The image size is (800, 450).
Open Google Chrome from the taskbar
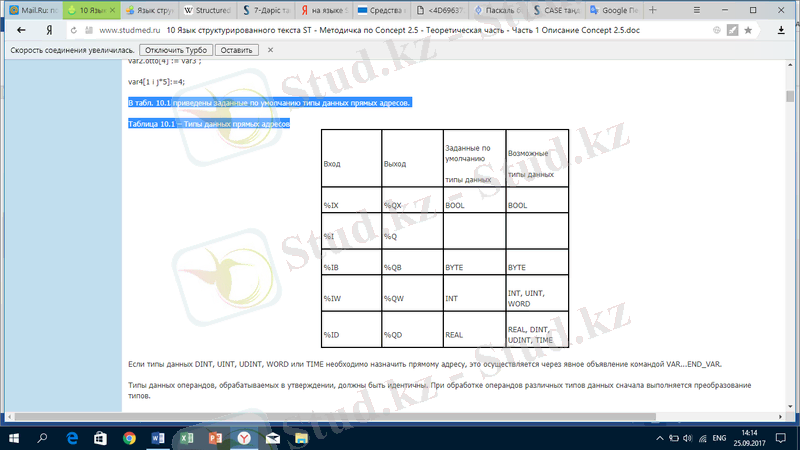[x=129, y=438]
